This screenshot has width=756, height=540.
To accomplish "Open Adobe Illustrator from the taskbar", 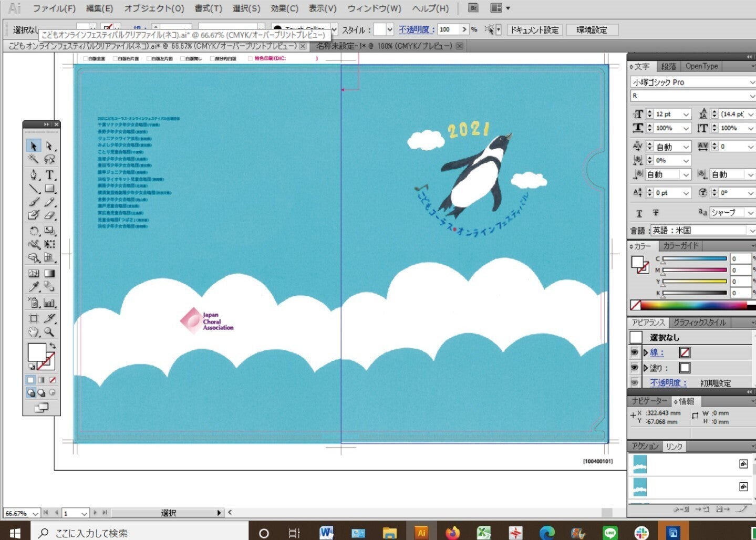I will (x=421, y=533).
